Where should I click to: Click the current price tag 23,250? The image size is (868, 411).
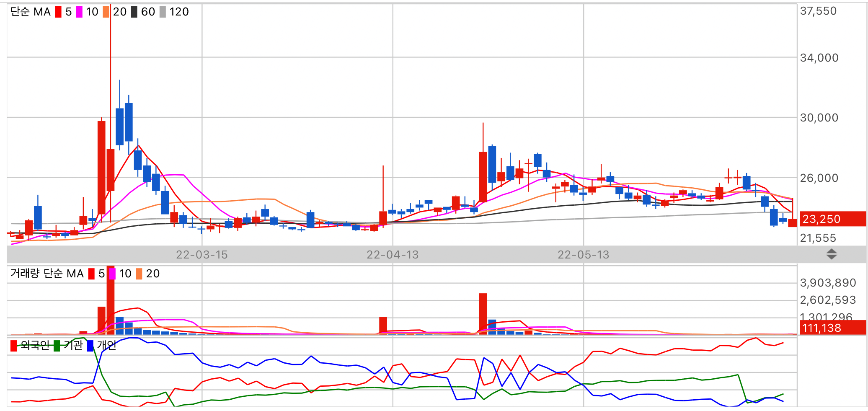pos(833,219)
